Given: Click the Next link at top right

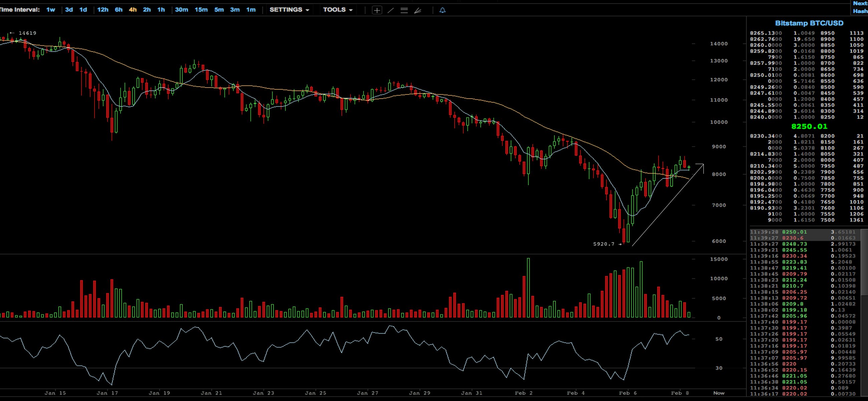Looking at the screenshot, I should [x=861, y=3].
